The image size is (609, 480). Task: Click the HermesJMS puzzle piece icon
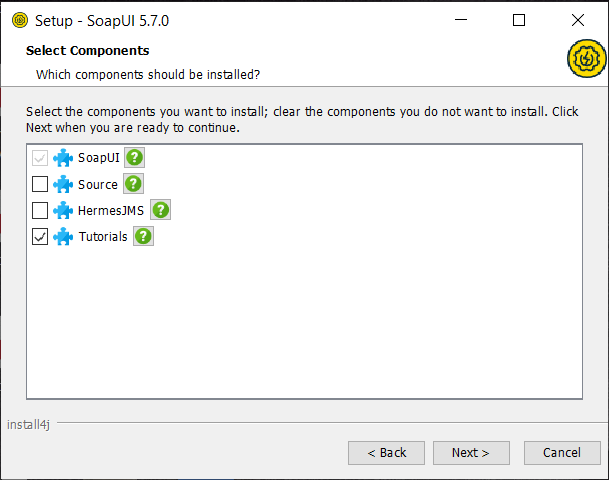click(63, 210)
